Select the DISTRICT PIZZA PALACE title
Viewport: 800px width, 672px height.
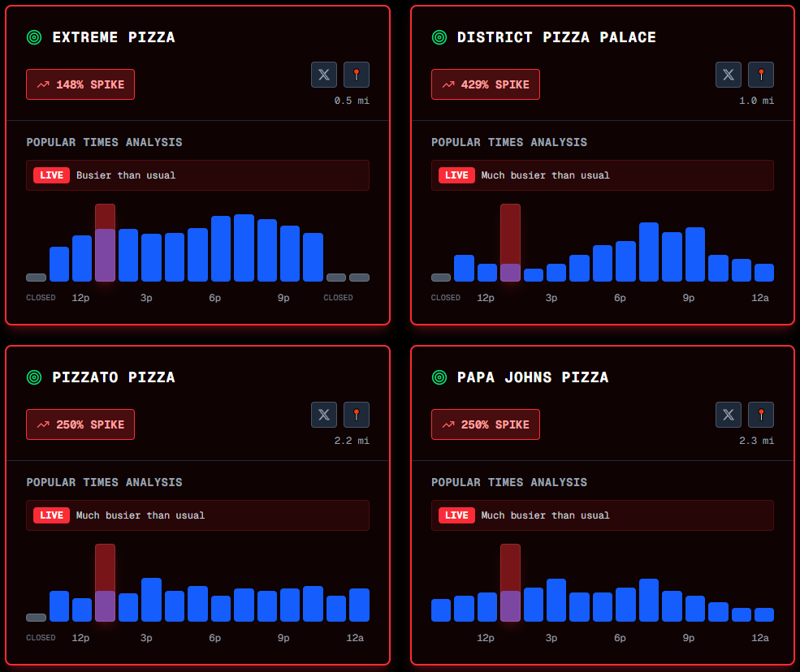click(x=556, y=37)
